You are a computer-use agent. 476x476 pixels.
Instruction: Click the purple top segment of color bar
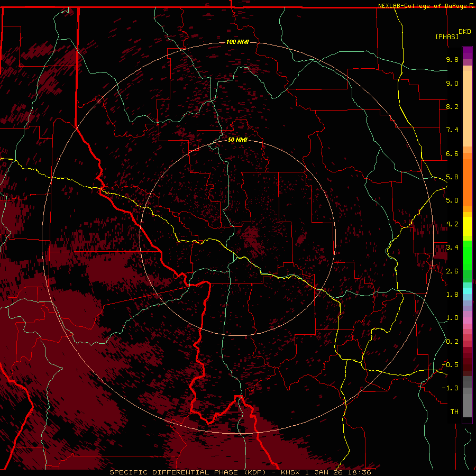click(x=467, y=53)
